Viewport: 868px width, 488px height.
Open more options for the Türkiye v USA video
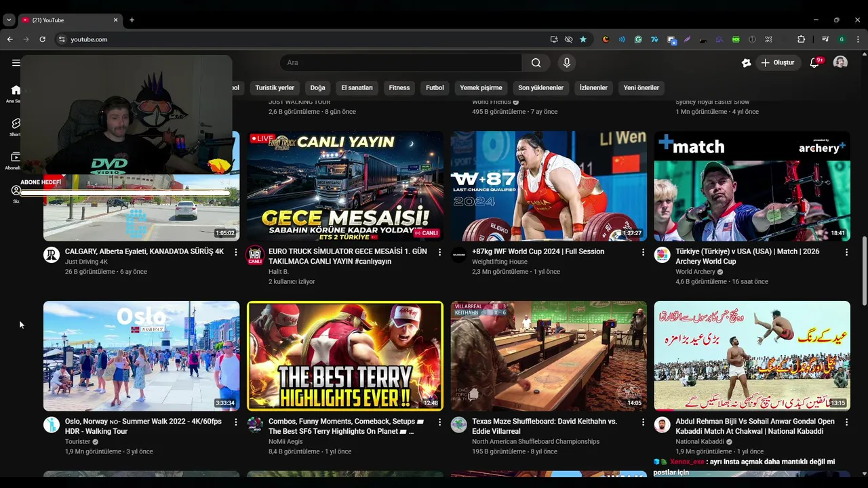[846, 252]
